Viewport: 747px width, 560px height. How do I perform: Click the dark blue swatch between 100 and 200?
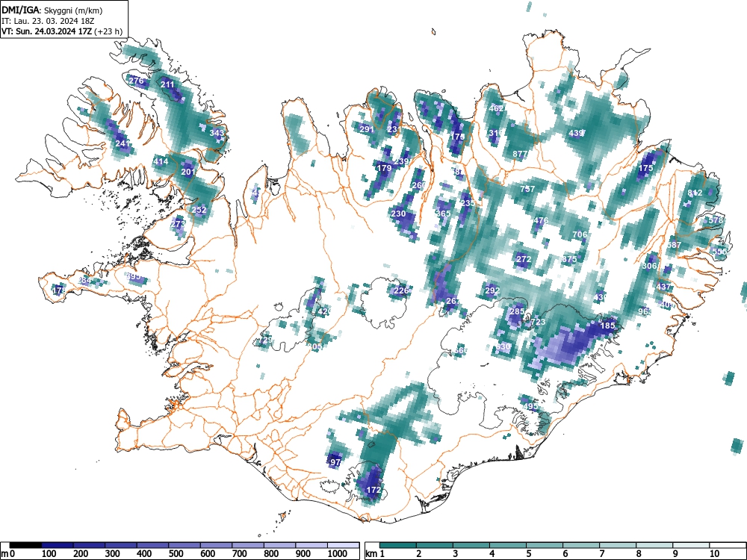tap(58, 545)
